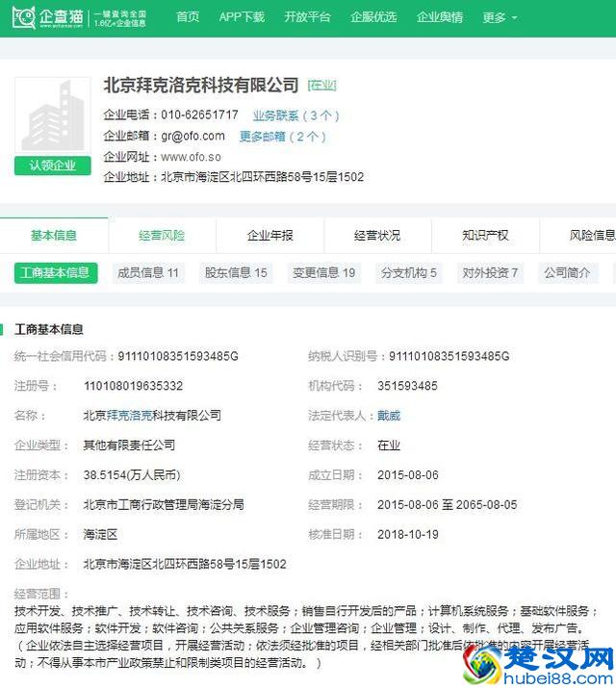This screenshot has width=616, height=688.
Task: Click the 经营范围 description paragraph
Action: coord(306,637)
